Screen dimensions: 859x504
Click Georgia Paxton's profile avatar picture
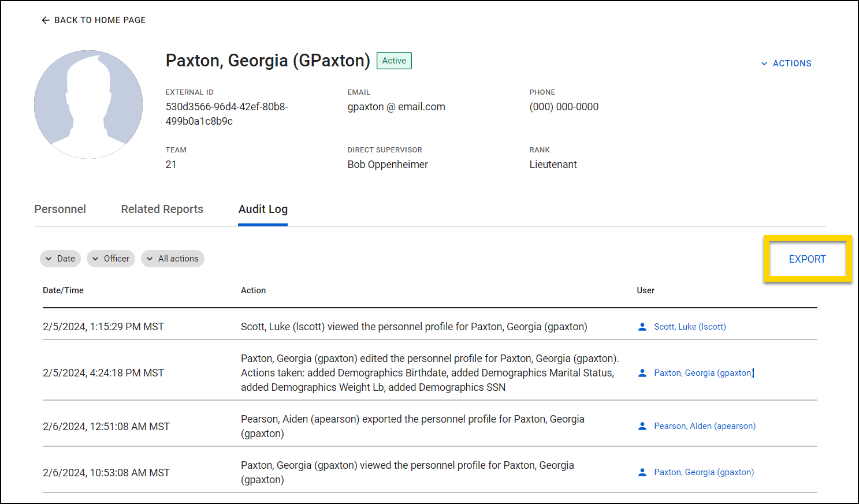tap(88, 104)
